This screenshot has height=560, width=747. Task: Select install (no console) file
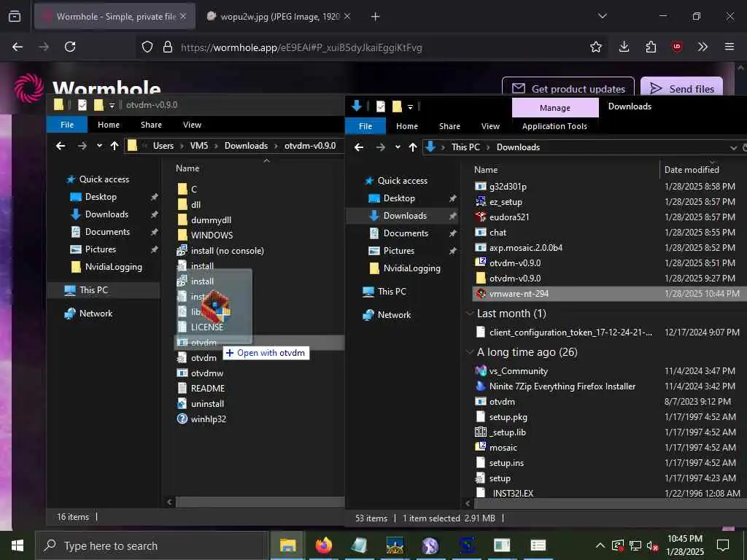coord(228,251)
